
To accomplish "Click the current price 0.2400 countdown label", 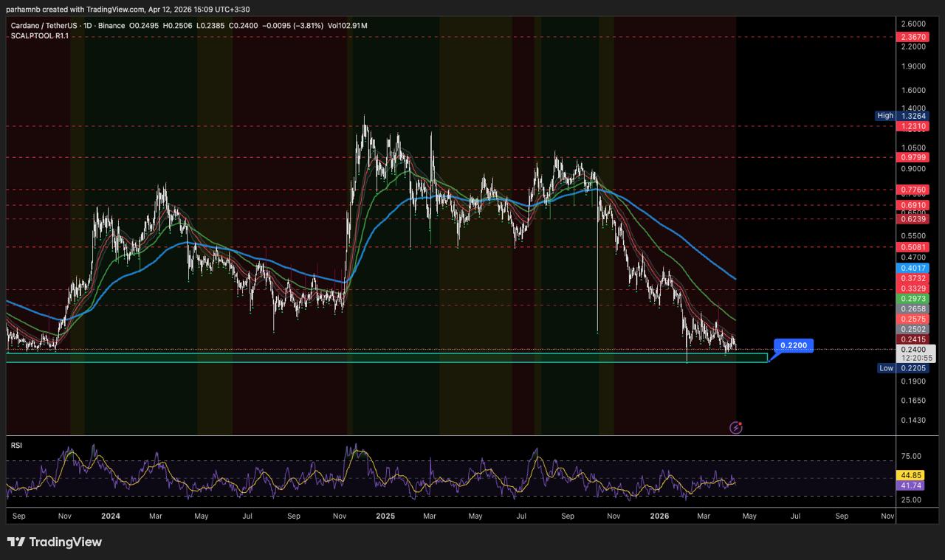I will click(912, 353).
